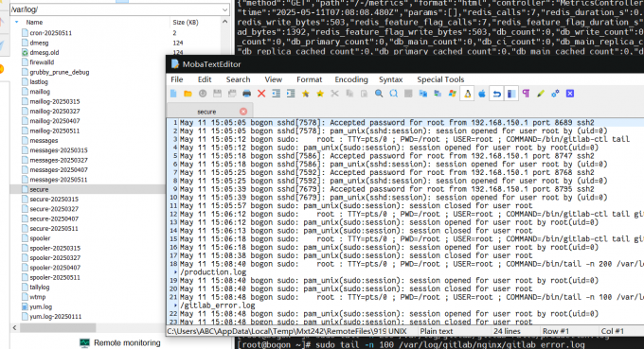
Task: Click the file list horizontal scroll left arrow
Action: tap(15, 327)
